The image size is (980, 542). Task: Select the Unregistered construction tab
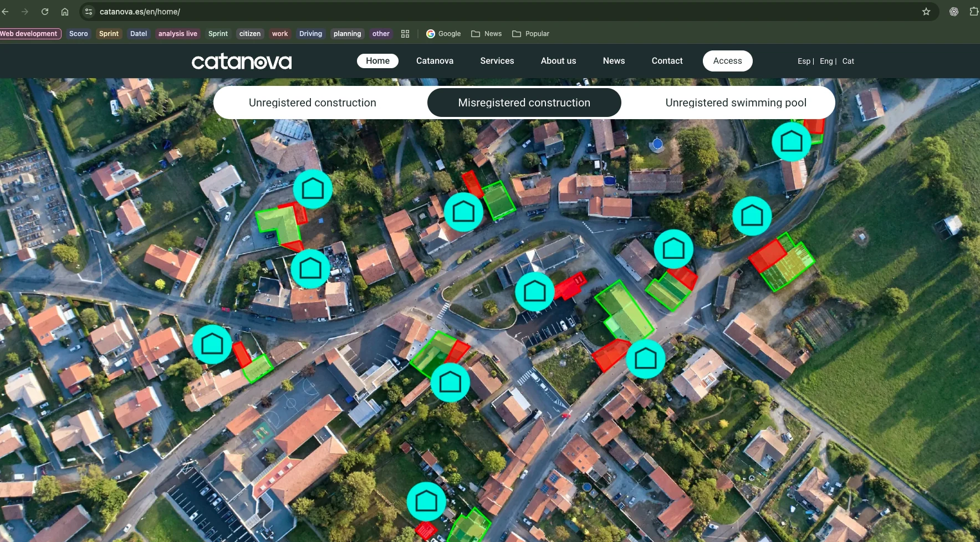coord(313,103)
